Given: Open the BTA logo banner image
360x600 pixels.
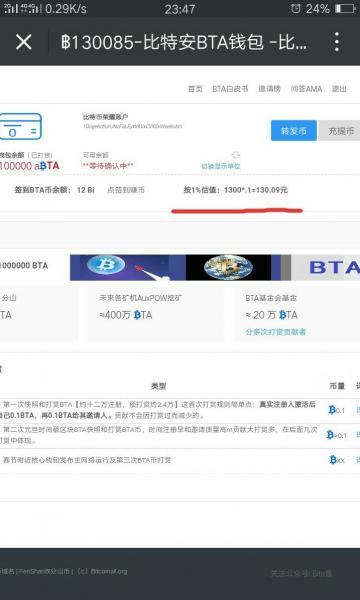Looking at the screenshot, I should [325, 267].
